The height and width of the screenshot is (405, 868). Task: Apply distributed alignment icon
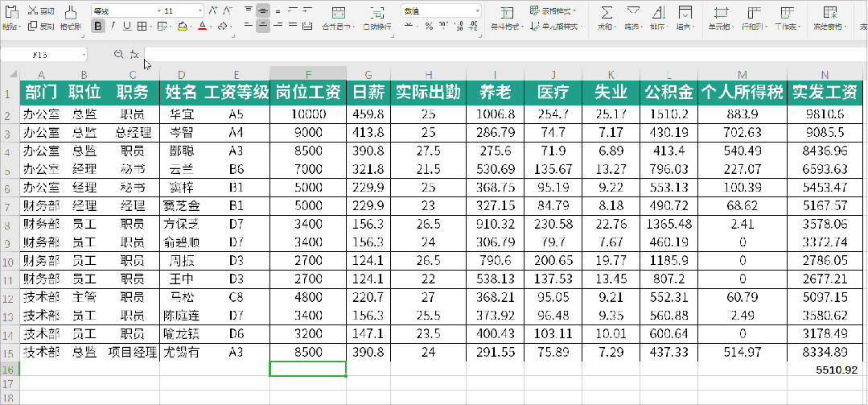(307, 26)
